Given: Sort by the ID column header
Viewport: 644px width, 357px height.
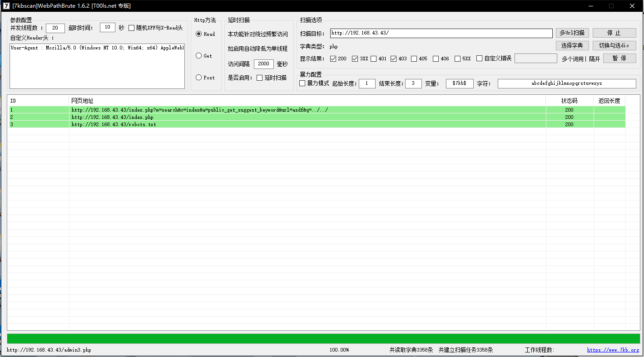Looking at the screenshot, I should (x=39, y=101).
